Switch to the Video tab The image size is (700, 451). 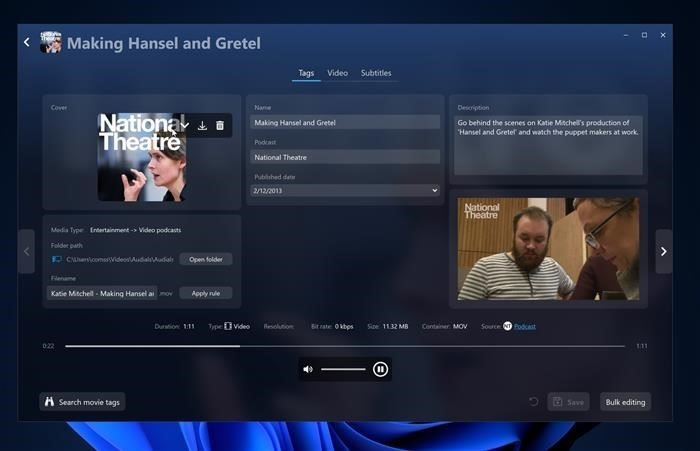[x=338, y=73]
